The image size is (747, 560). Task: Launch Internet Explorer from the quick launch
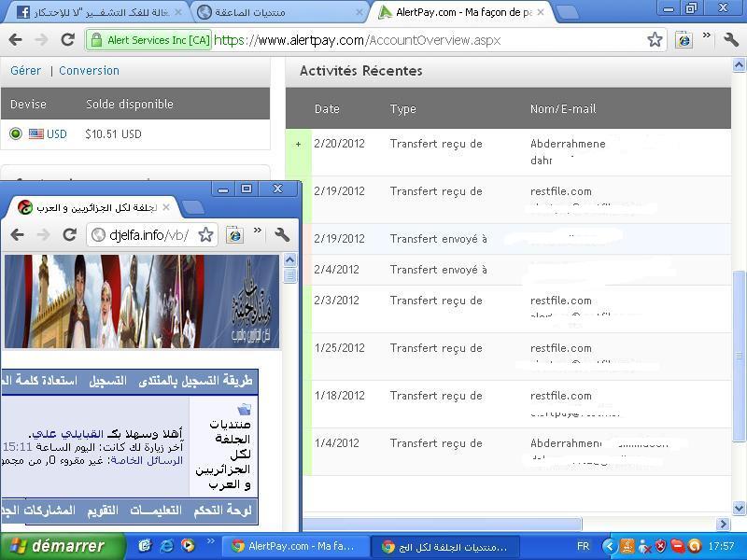click(x=167, y=546)
